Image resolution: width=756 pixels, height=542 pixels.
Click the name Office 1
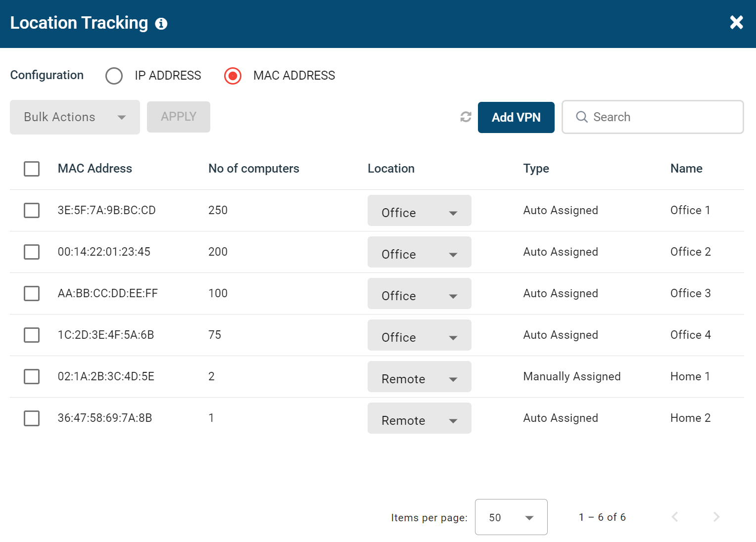coord(690,210)
